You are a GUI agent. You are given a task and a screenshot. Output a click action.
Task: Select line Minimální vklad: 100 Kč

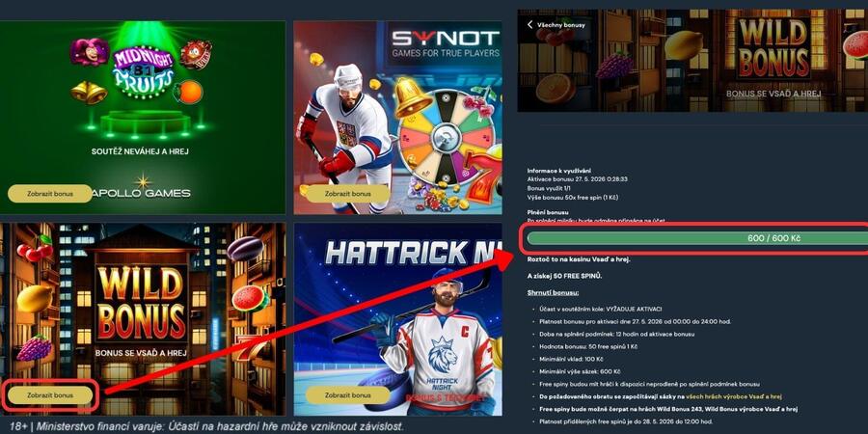tap(571, 360)
